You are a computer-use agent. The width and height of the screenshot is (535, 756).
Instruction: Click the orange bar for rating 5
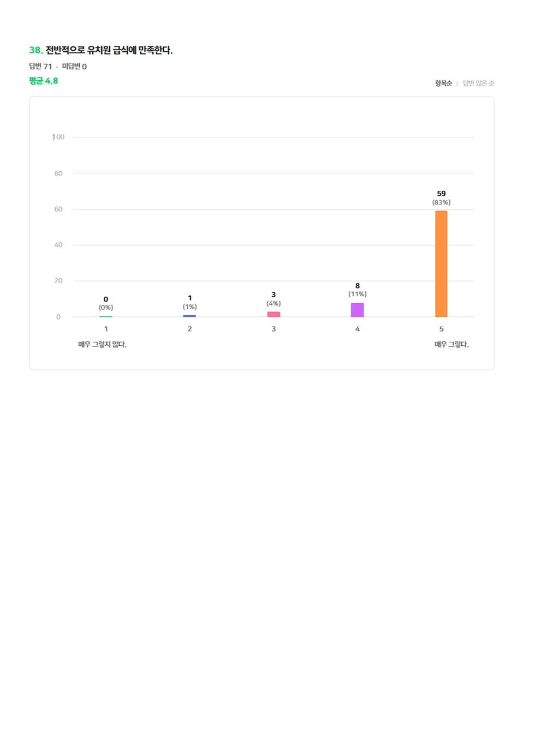click(x=441, y=263)
